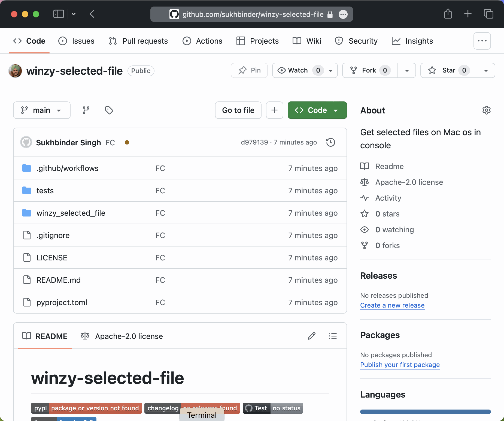Check the commit status dot

point(127,142)
